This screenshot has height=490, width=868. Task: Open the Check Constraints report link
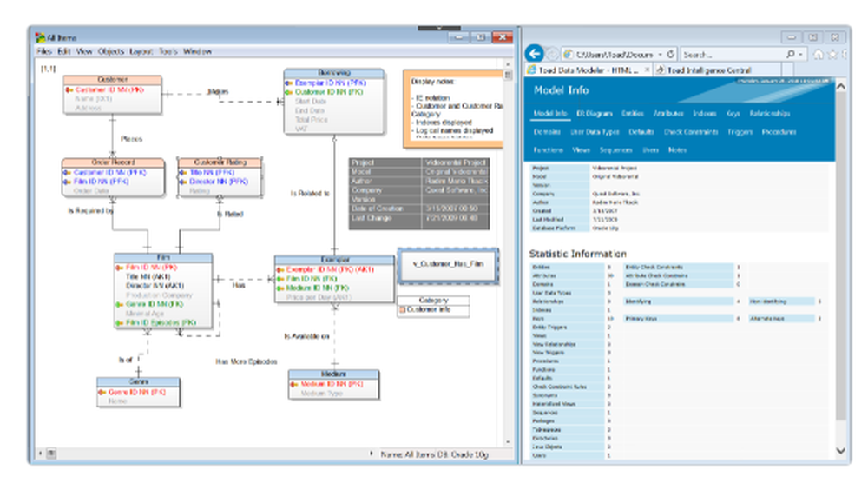click(x=691, y=132)
